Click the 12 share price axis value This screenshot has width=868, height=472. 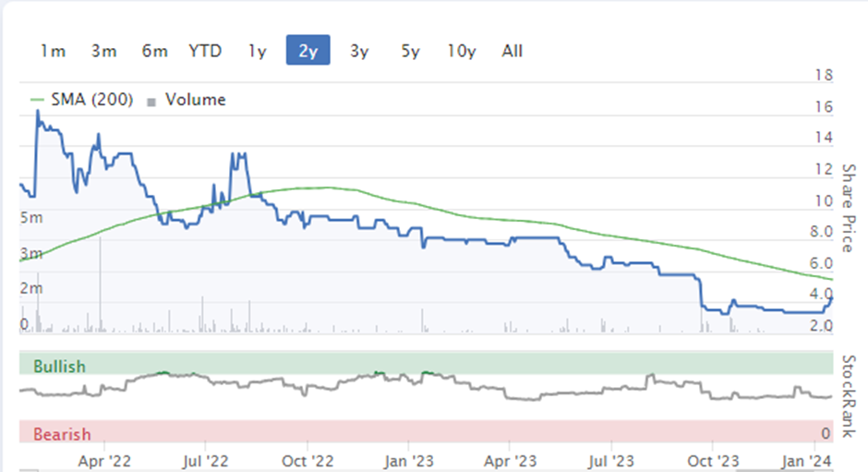coord(824,170)
